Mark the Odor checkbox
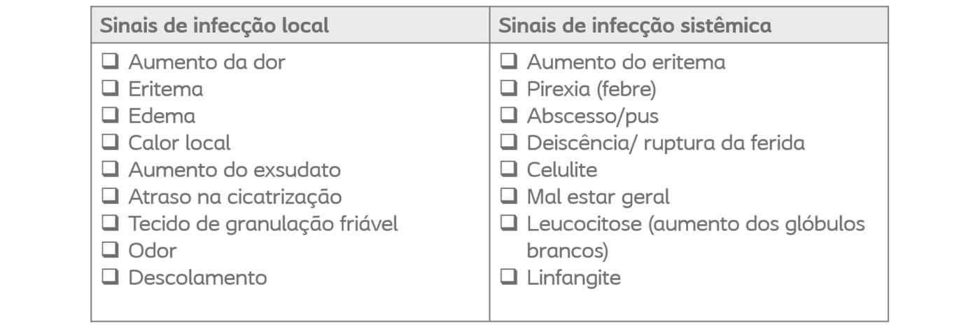 pos(109,251)
